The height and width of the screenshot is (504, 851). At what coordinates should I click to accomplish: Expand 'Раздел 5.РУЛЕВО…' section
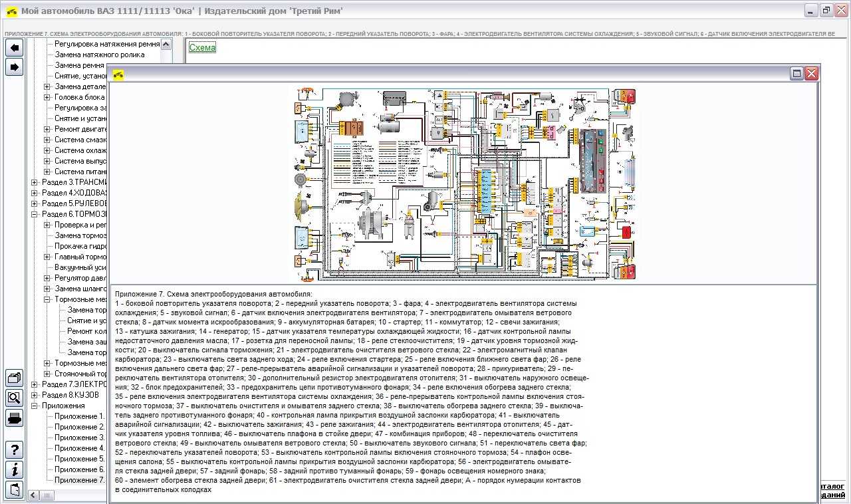[x=35, y=203]
